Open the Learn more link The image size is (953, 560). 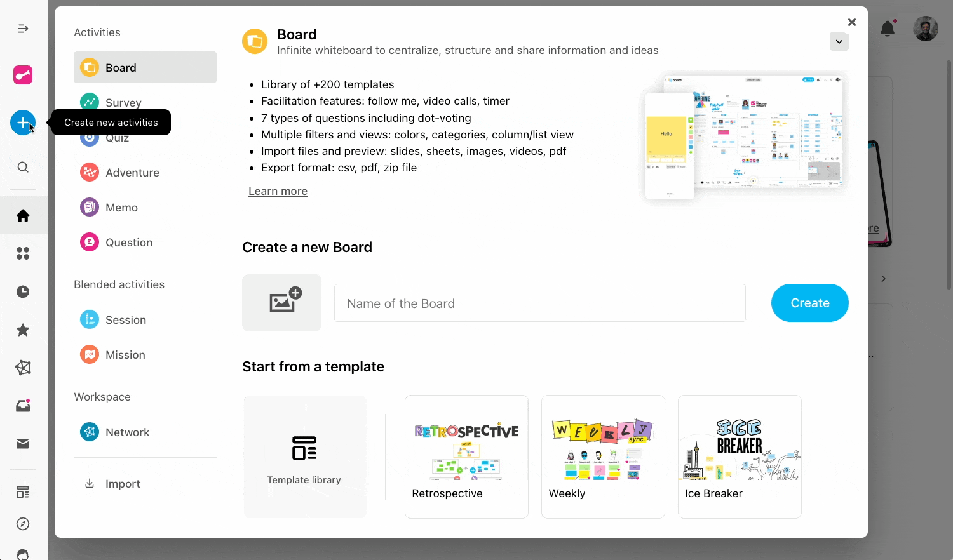point(278,191)
